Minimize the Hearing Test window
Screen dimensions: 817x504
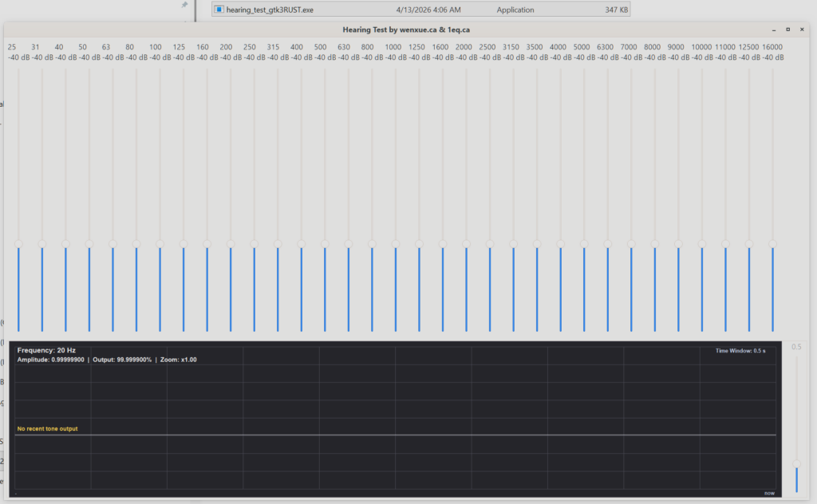tap(773, 30)
